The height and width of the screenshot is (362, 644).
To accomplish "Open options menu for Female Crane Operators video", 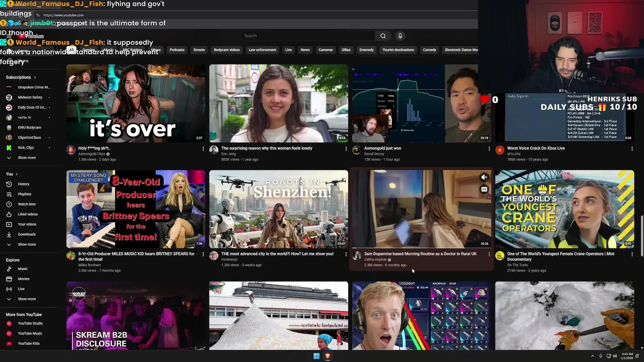I will tap(632, 254).
